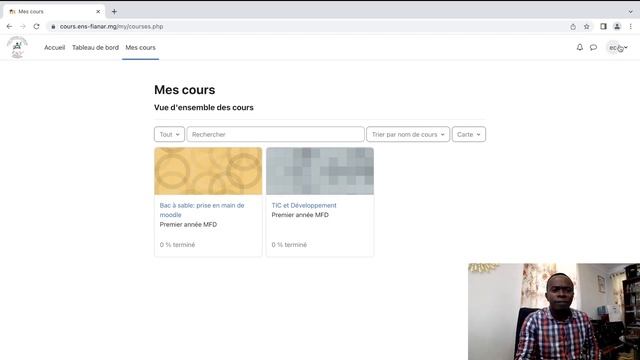
Task: Open the tab search chevron
Action: (631, 11)
